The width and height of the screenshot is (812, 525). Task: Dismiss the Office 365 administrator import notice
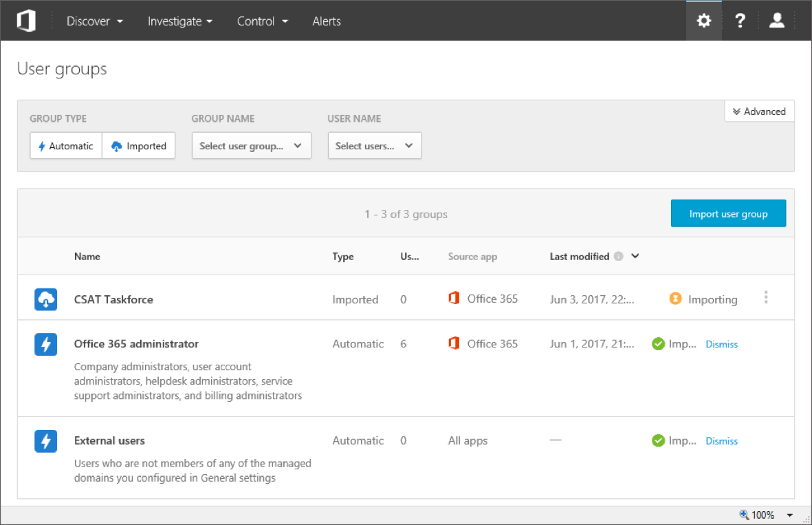click(721, 343)
